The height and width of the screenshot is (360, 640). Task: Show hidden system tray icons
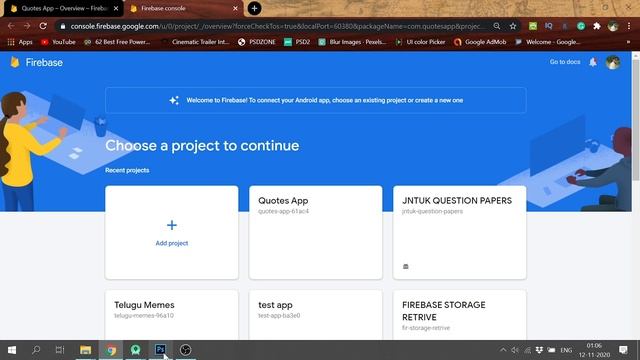point(503,350)
